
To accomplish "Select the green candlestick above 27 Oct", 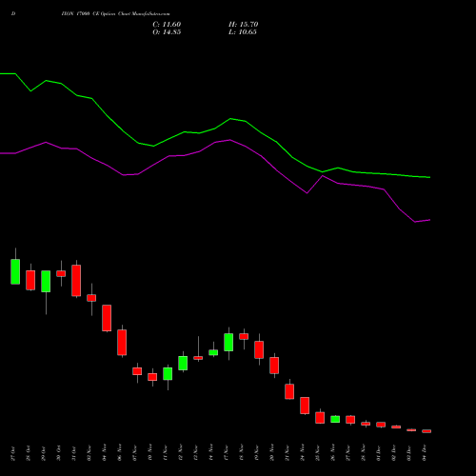I will (x=15, y=271).
